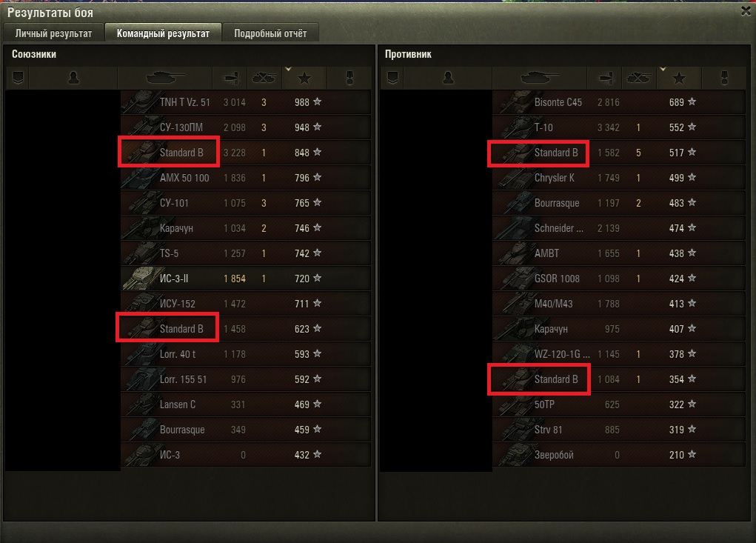Image resolution: width=756 pixels, height=543 pixels.
Task: Sort enemies by destroyed vehicles icon
Action: tap(639, 78)
